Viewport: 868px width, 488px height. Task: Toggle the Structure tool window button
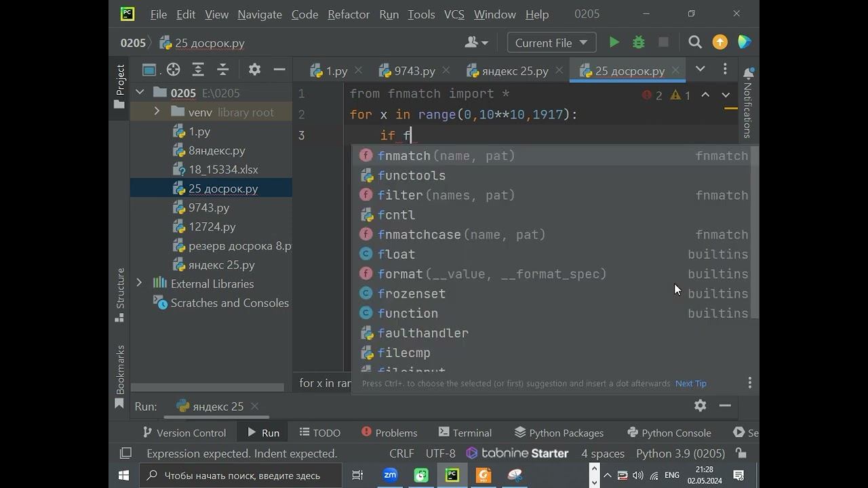(120, 294)
